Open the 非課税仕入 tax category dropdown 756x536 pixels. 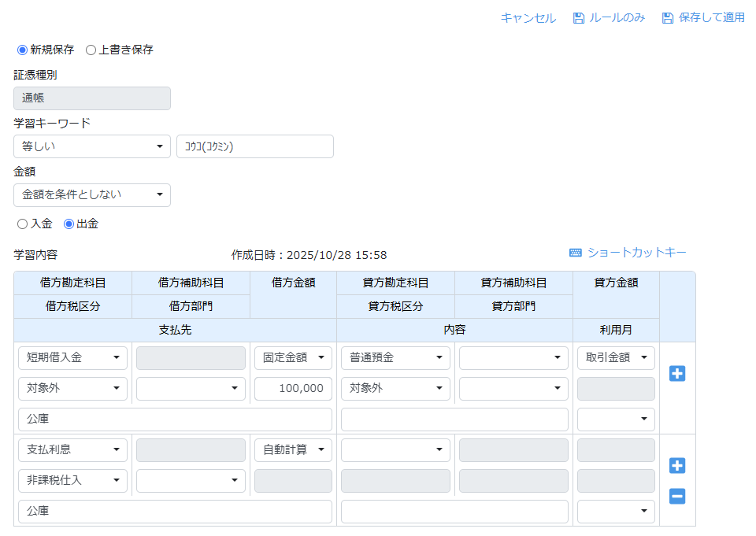pyautogui.click(x=72, y=481)
